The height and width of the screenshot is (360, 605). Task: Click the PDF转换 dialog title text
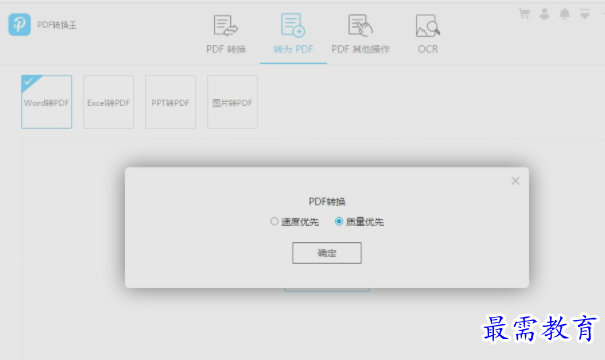click(x=327, y=201)
